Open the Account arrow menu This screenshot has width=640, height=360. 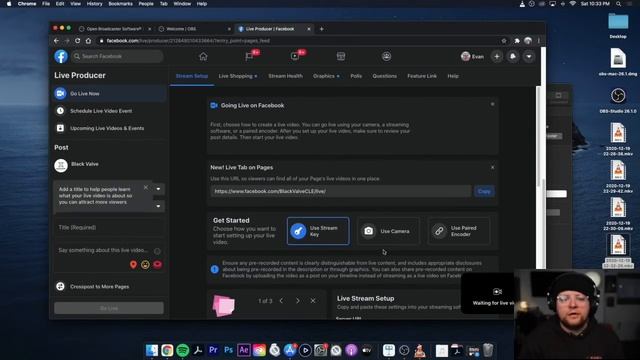point(529,56)
